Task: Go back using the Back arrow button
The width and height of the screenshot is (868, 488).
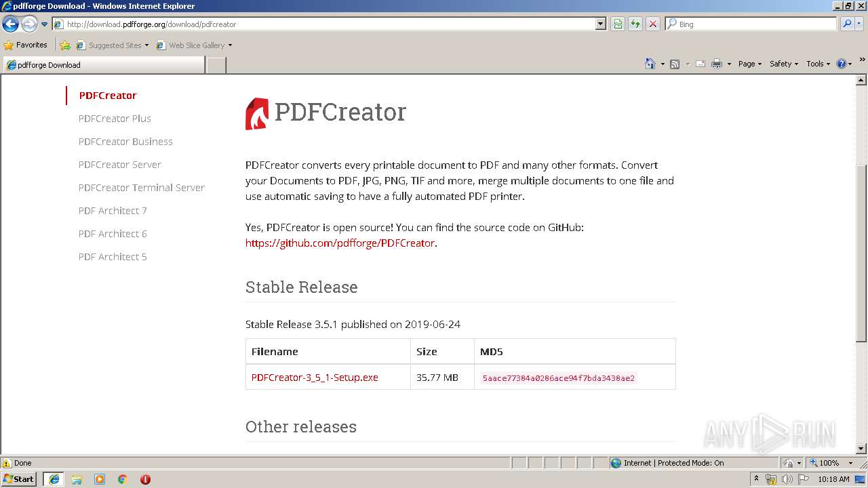Action: click(x=10, y=24)
